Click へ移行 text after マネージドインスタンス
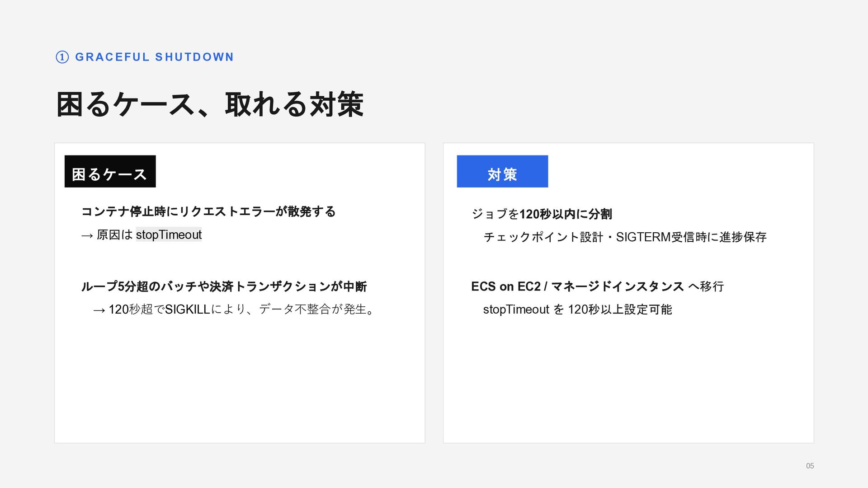 pos(706,286)
